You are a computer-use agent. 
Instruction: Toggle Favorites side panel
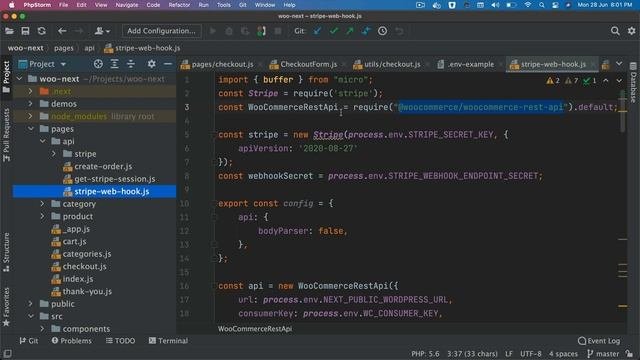tap(6, 307)
